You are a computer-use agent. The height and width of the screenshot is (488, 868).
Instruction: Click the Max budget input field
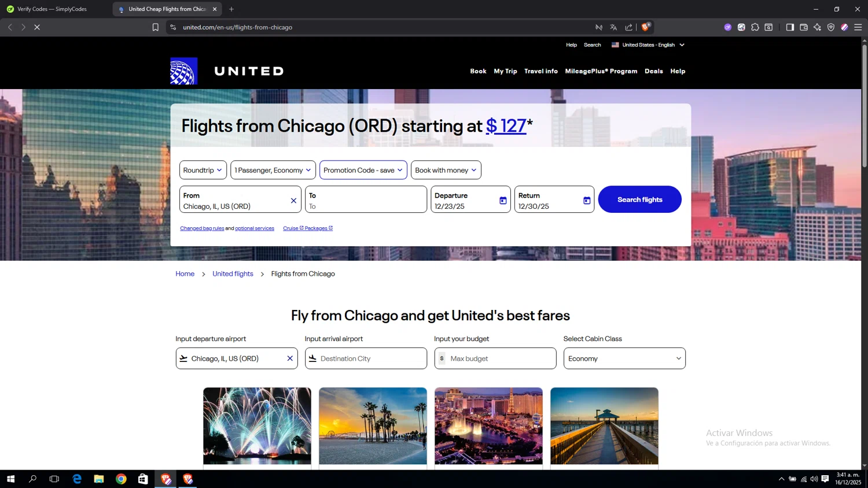[x=495, y=358]
